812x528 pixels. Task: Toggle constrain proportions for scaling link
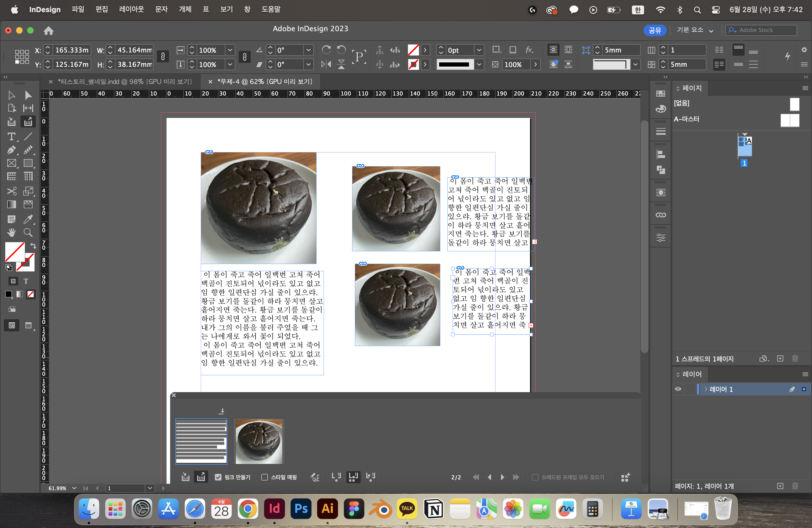pyautogui.click(x=245, y=57)
